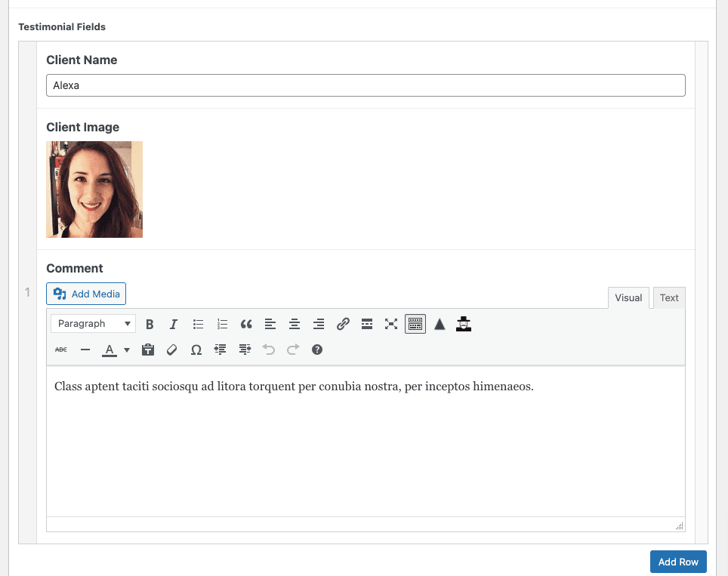The image size is (728, 576).
Task: Open the text color picker arrow
Action: pos(127,350)
